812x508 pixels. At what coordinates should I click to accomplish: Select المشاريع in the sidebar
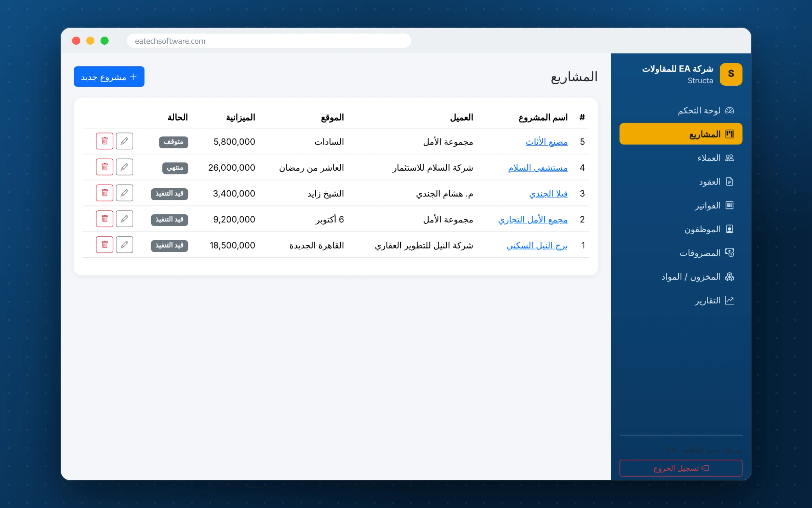pyautogui.click(x=681, y=134)
